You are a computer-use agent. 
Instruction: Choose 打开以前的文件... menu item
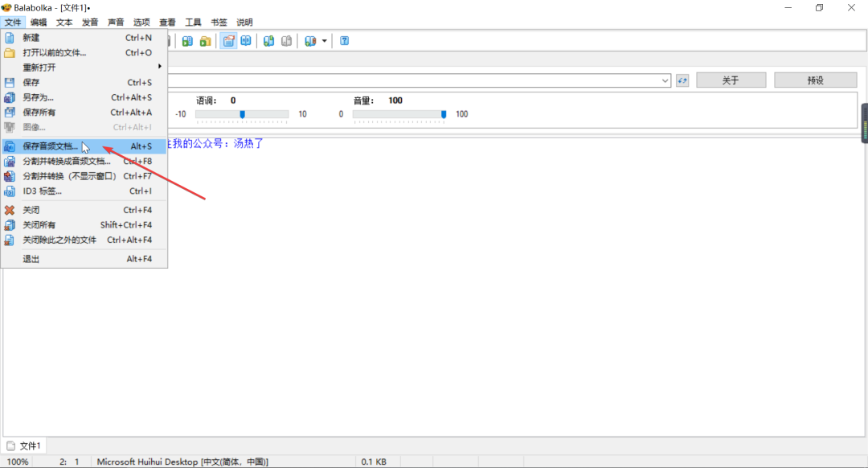point(84,52)
